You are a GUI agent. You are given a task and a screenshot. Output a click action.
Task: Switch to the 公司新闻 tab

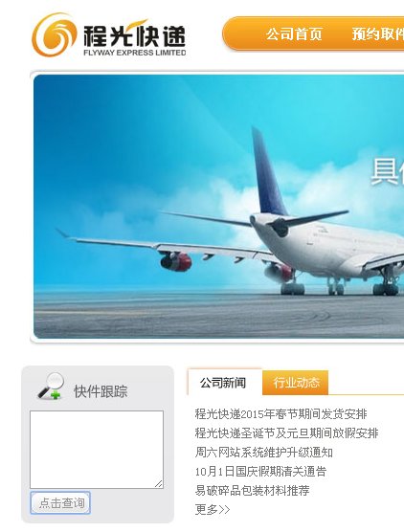coord(223,383)
